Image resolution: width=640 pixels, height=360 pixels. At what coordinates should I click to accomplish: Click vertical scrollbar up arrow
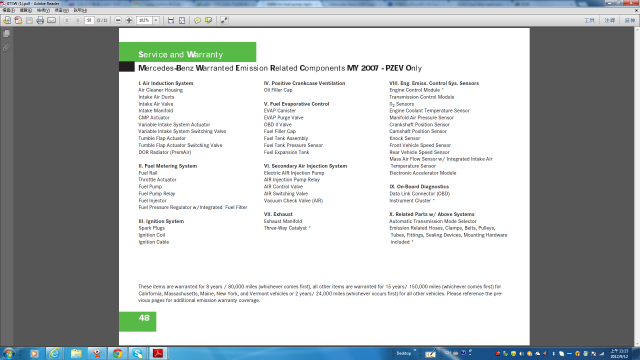tap(637, 30)
